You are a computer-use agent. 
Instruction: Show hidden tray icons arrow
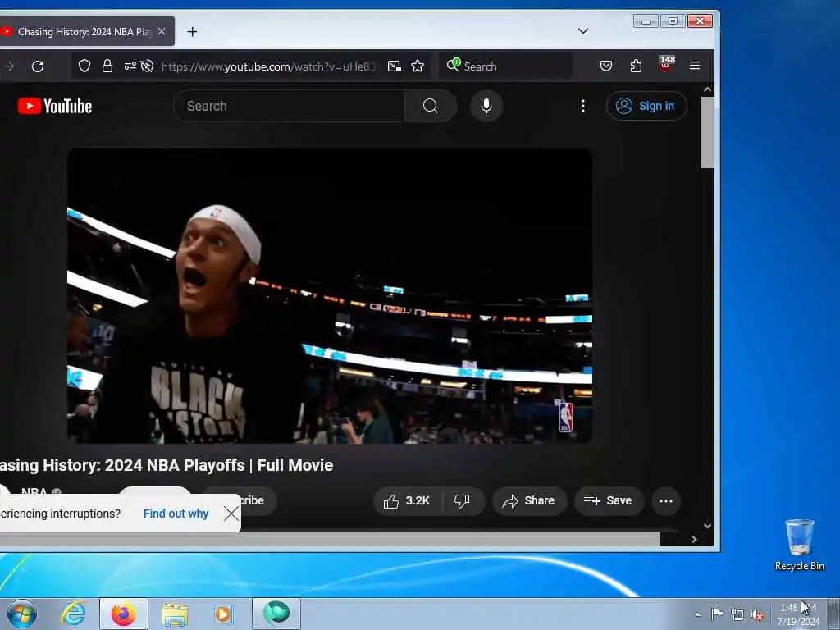[697, 614]
